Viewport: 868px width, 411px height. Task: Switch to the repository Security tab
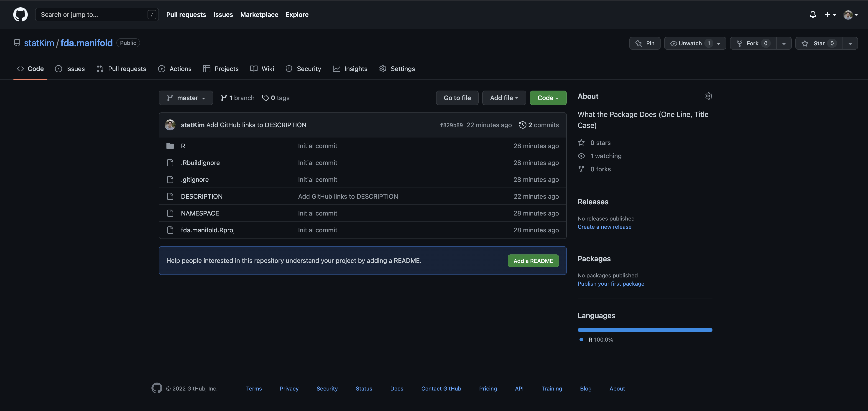click(303, 69)
